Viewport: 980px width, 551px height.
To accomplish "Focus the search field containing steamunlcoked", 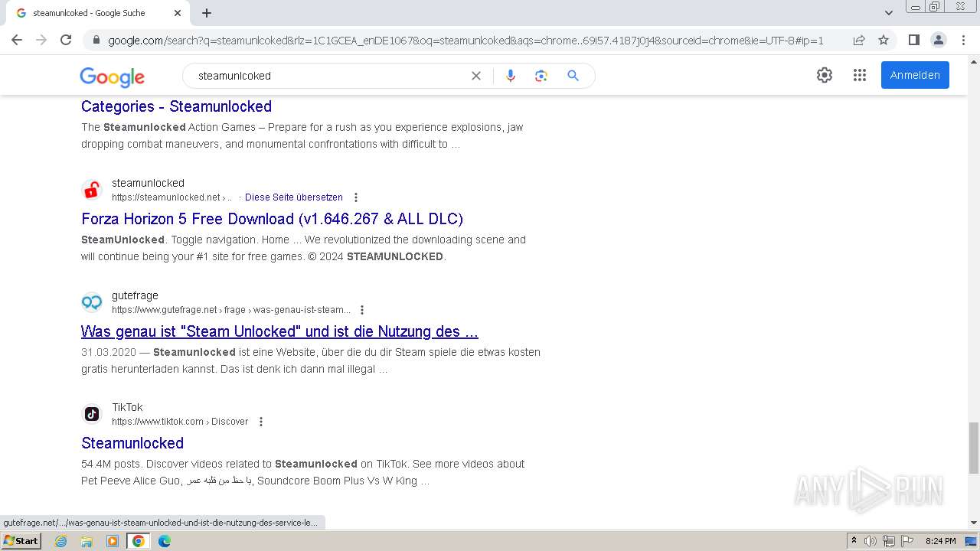I will pyautogui.click(x=329, y=76).
